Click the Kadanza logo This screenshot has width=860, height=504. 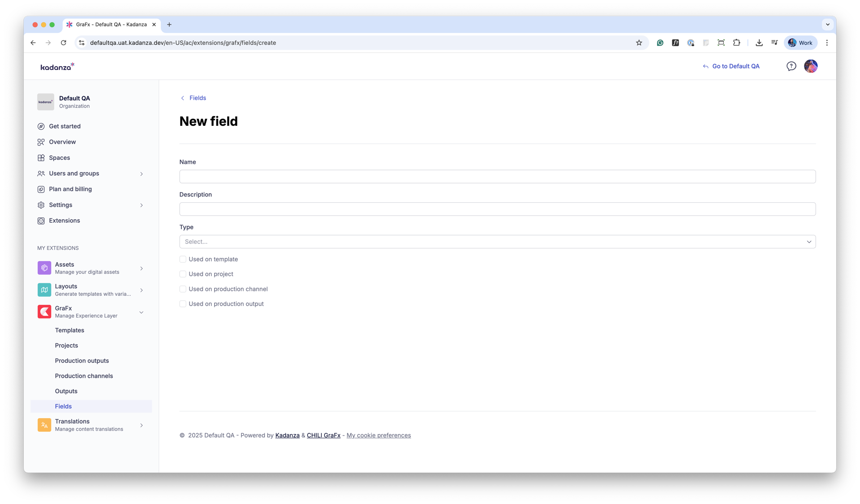tap(57, 67)
